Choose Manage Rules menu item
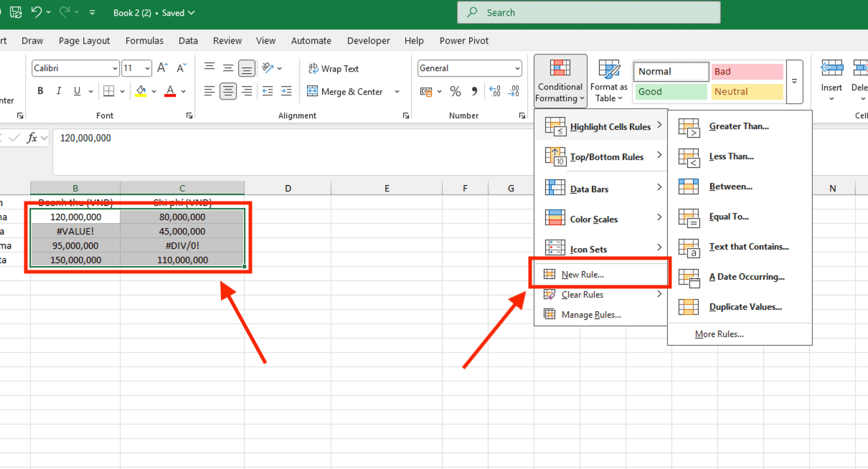Image resolution: width=868 pixels, height=469 pixels. 601,315
